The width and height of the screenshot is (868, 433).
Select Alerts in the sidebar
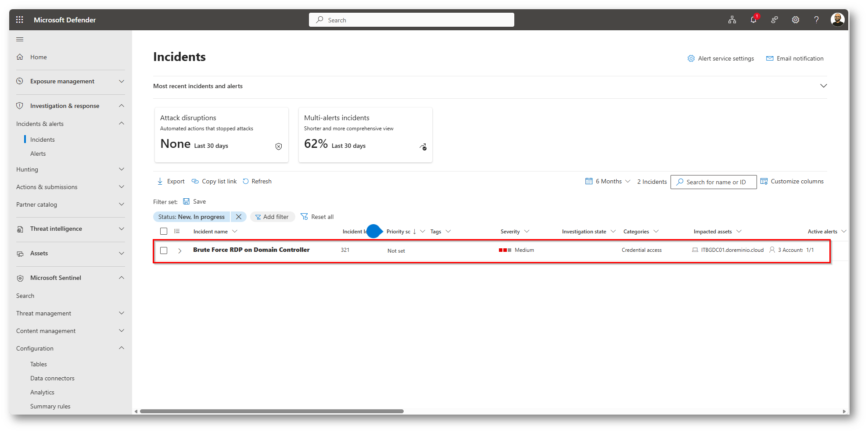[x=38, y=154]
